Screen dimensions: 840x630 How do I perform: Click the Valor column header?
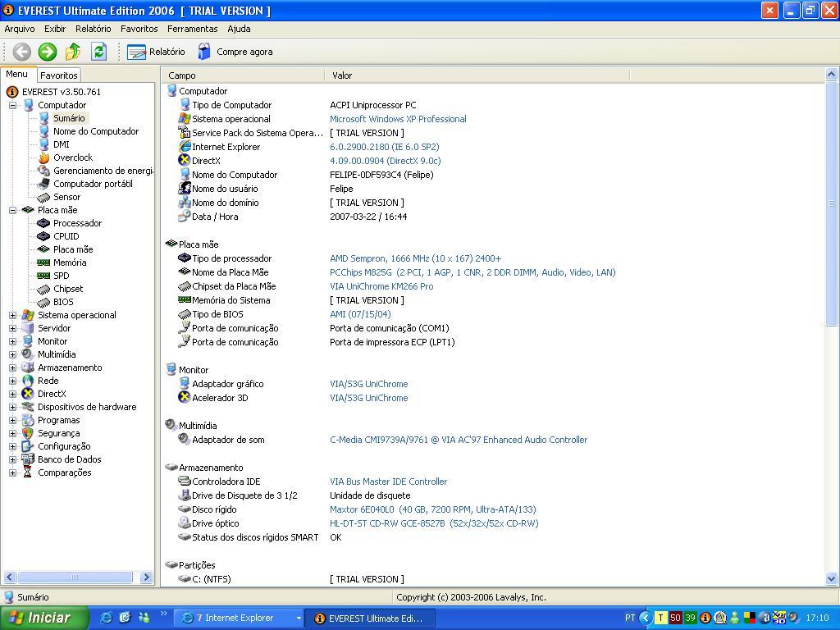(477, 75)
